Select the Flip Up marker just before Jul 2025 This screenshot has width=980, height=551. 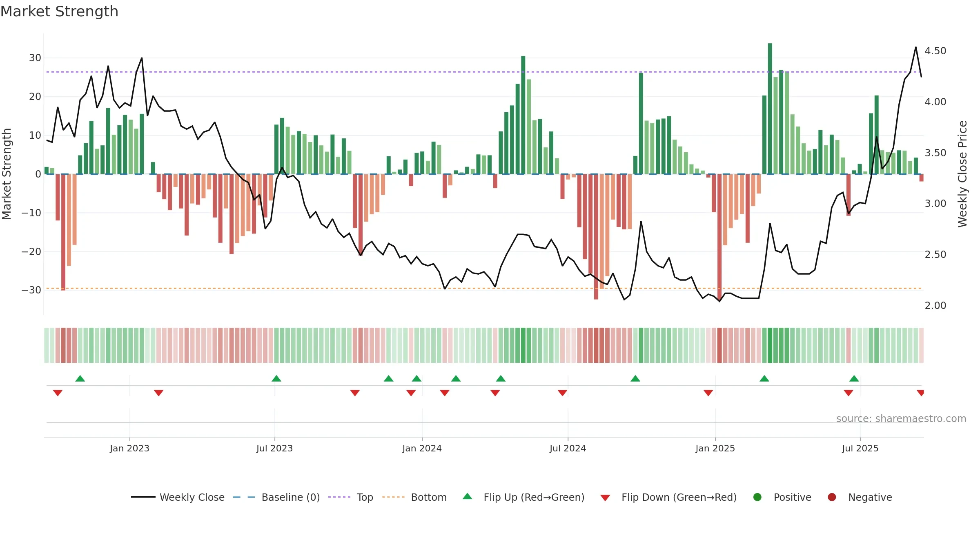(854, 378)
